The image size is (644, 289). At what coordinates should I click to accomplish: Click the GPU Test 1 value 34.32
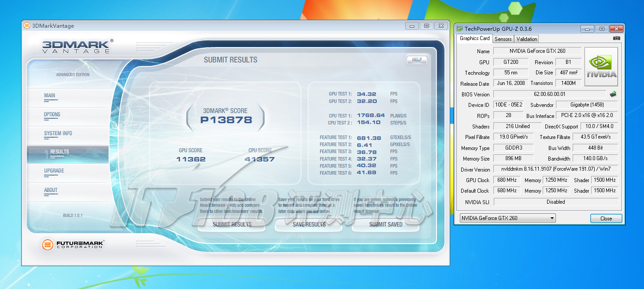click(366, 94)
